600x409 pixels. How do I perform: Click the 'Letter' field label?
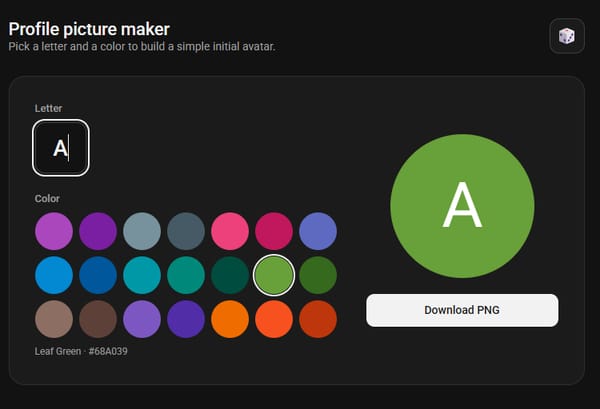[x=48, y=108]
